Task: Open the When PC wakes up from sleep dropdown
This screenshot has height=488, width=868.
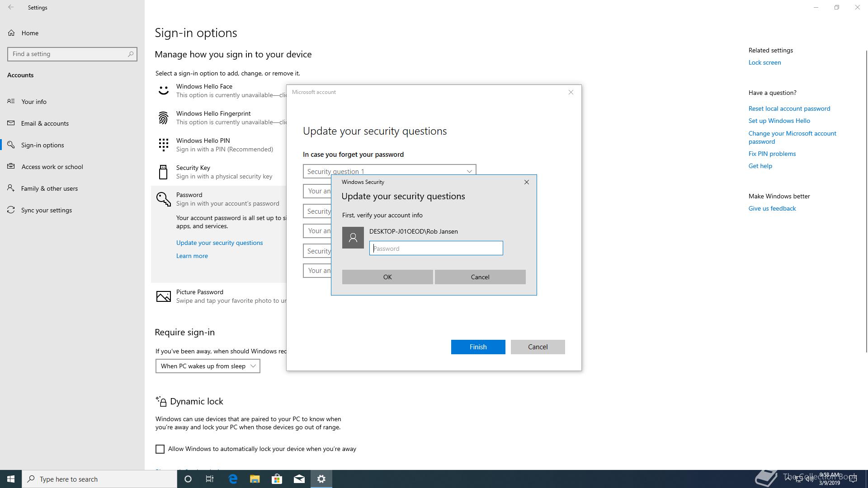Action: click(x=208, y=366)
